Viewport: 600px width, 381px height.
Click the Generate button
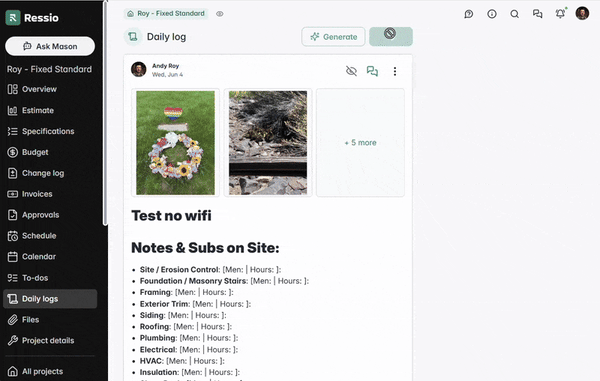click(333, 37)
